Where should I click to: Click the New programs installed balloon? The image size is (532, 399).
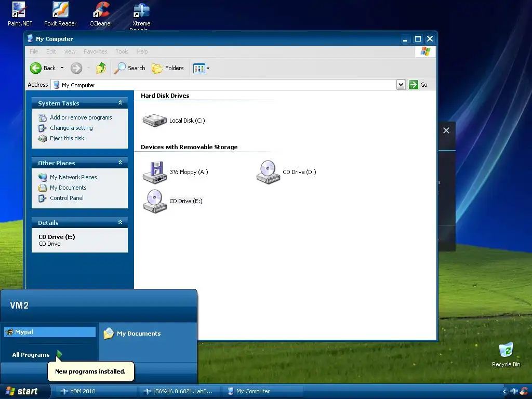(90, 371)
